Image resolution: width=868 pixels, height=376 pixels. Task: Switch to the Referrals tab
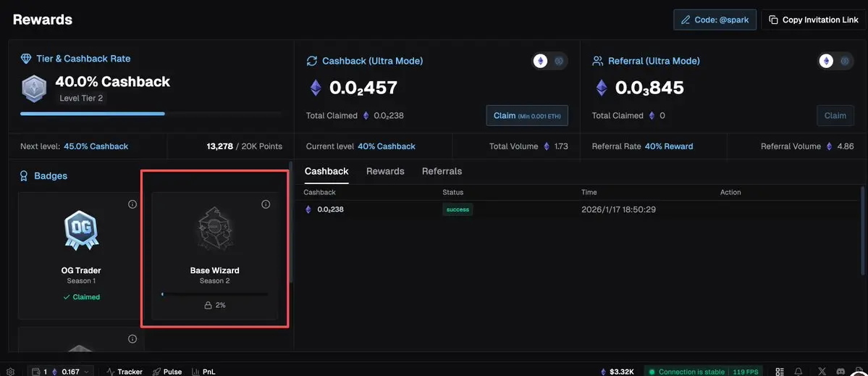point(442,172)
